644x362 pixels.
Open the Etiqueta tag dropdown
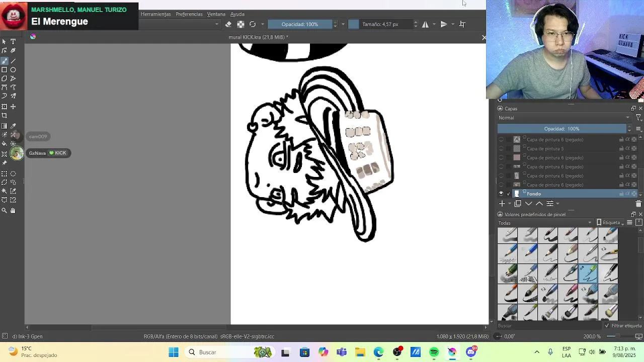click(611, 223)
